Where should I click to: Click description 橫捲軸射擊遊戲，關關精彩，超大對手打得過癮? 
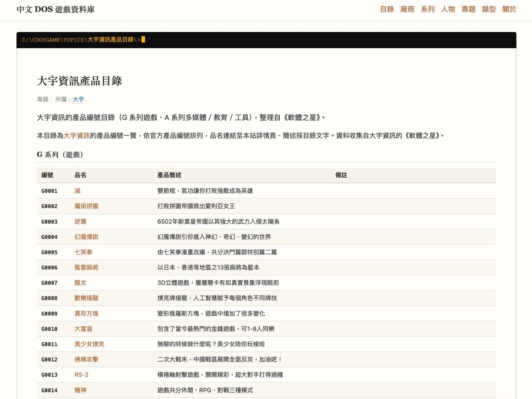point(220,375)
